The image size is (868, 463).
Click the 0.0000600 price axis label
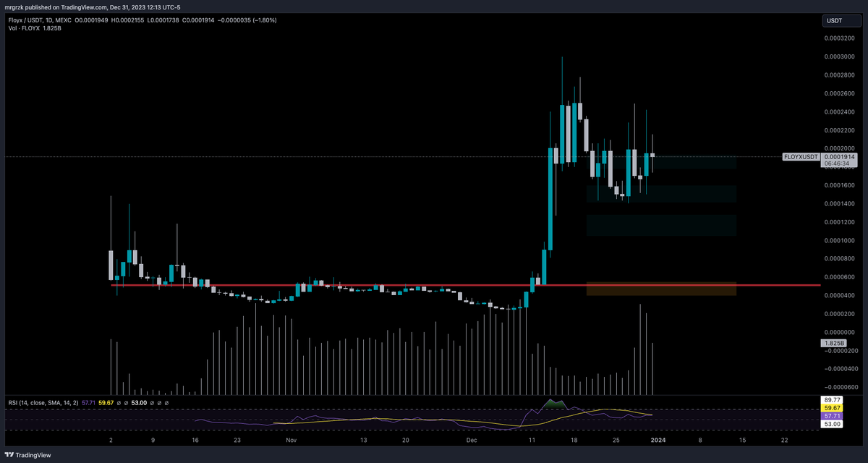[x=839, y=278]
